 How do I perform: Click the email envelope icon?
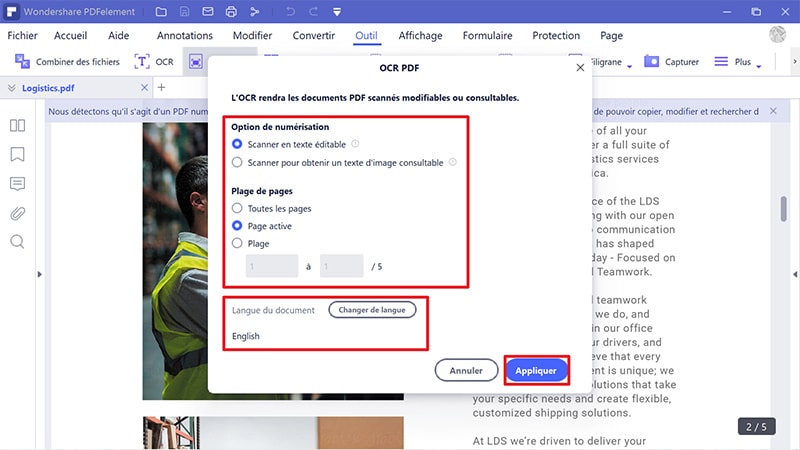(x=208, y=11)
